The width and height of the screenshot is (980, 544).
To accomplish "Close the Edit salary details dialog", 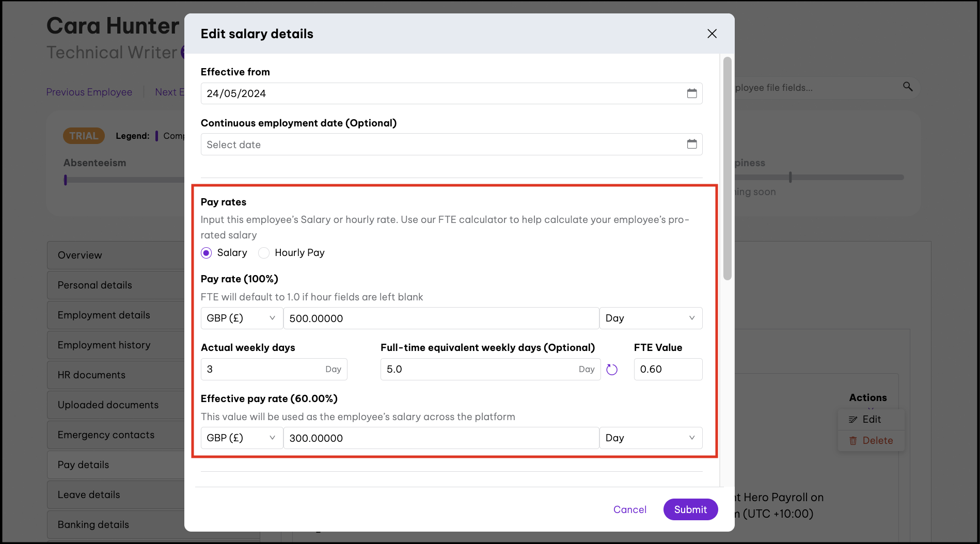I will pos(712,34).
